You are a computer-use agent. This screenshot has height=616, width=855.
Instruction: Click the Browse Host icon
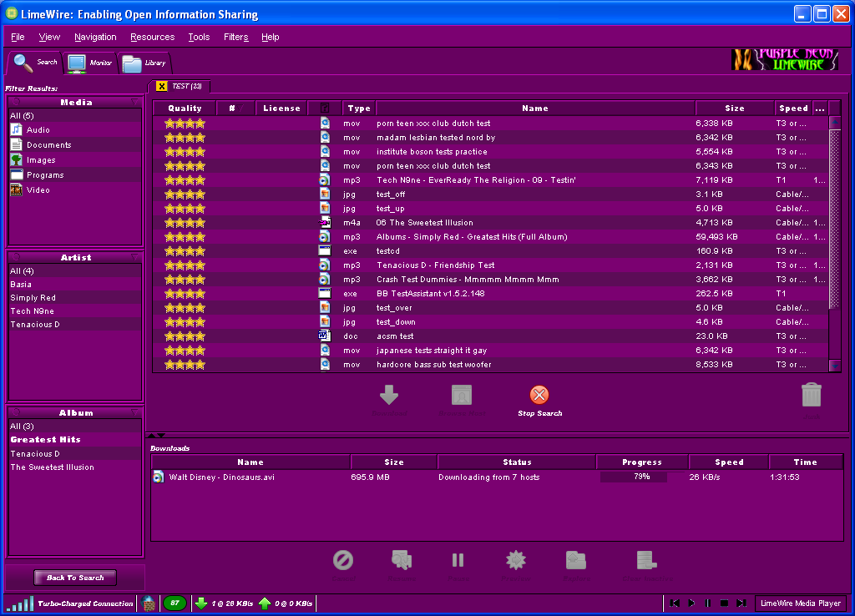tap(461, 395)
